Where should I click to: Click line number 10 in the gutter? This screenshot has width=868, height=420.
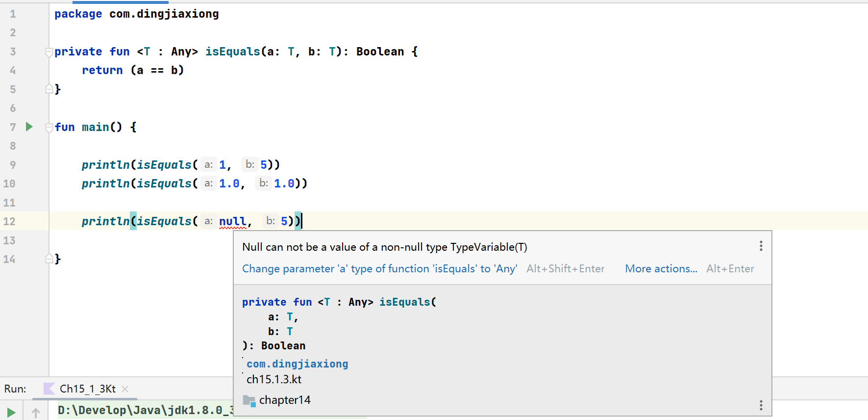9,184
